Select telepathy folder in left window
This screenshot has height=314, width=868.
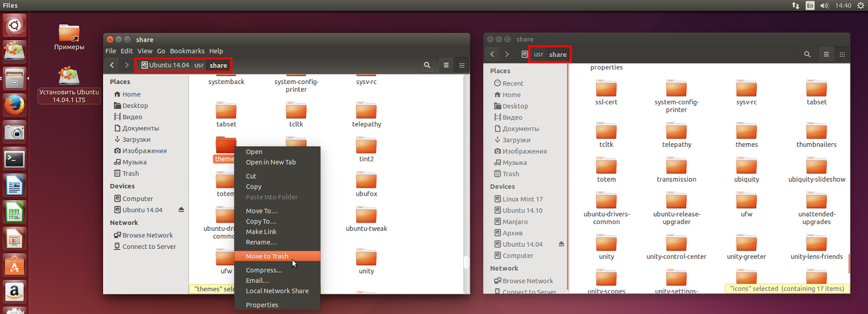click(x=366, y=115)
